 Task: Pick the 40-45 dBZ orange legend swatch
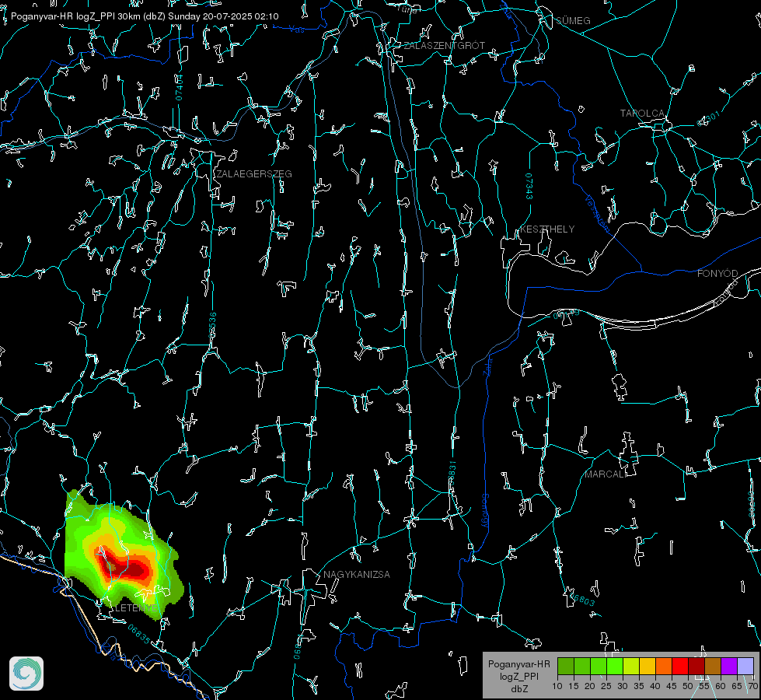click(664, 666)
